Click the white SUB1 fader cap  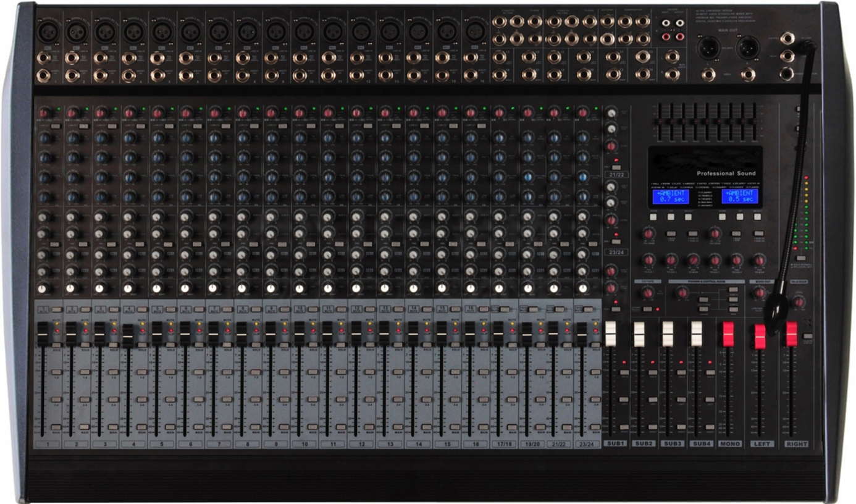pyautogui.click(x=611, y=334)
